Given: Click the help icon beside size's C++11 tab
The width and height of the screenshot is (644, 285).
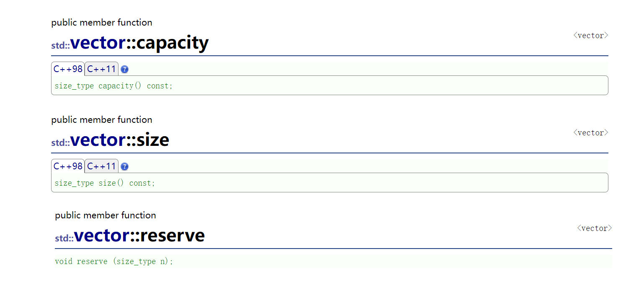Looking at the screenshot, I should [124, 167].
